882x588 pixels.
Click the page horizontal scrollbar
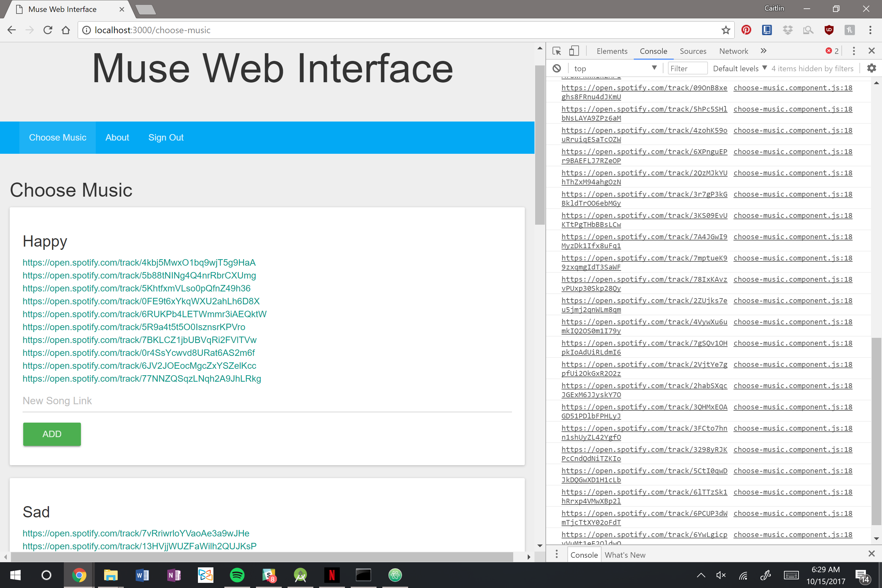click(x=262, y=556)
